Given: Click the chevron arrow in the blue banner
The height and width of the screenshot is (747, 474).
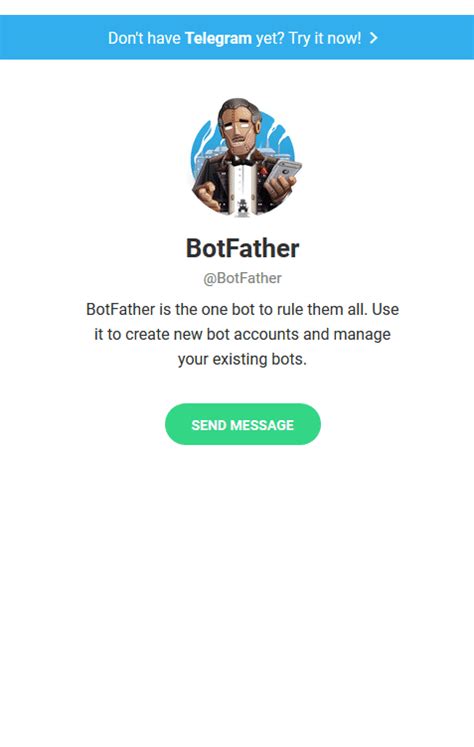Looking at the screenshot, I should (x=374, y=38).
